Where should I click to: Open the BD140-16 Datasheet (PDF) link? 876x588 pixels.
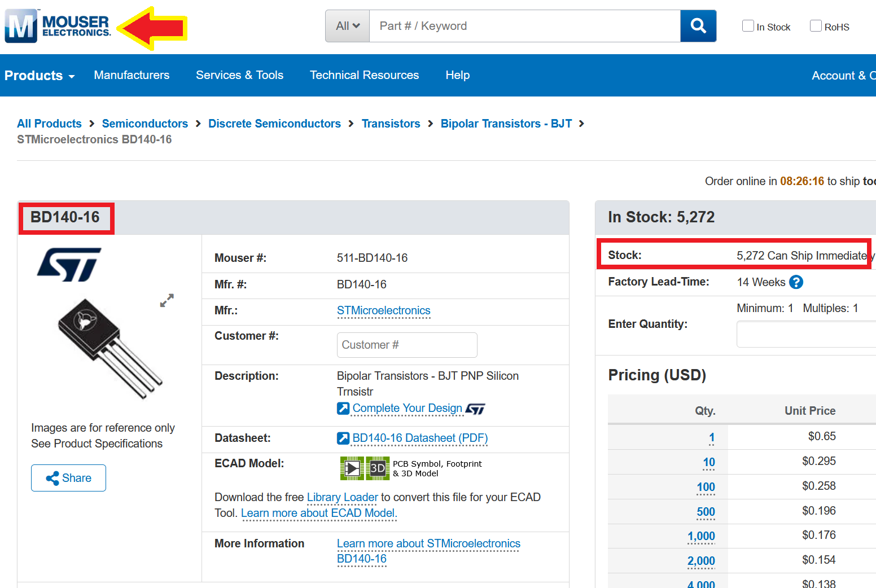click(420, 438)
